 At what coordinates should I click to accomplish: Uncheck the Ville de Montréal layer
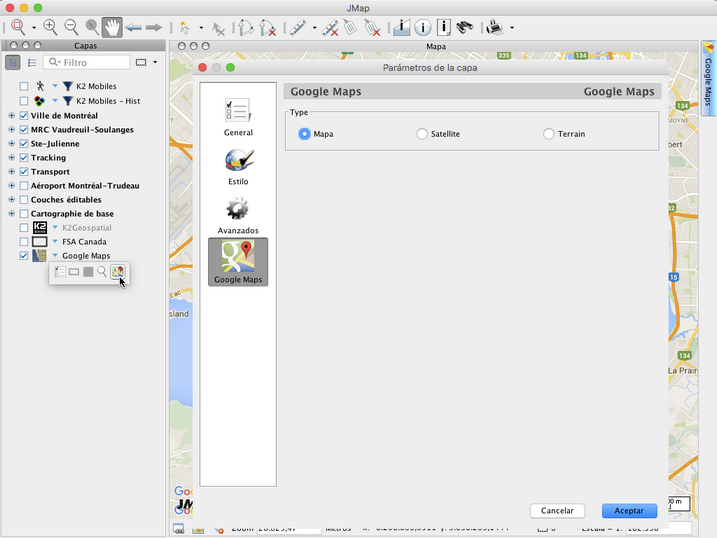[24, 116]
